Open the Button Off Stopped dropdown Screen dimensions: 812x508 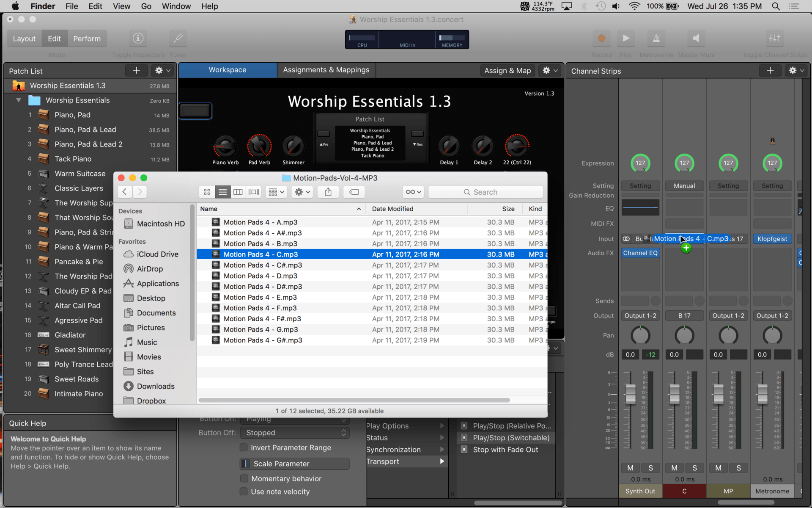(295, 433)
